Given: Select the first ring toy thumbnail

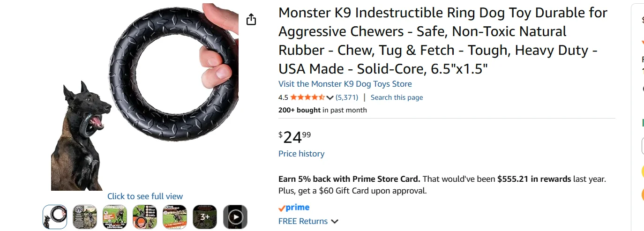Looking at the screenshot, I should coord(55,217).
